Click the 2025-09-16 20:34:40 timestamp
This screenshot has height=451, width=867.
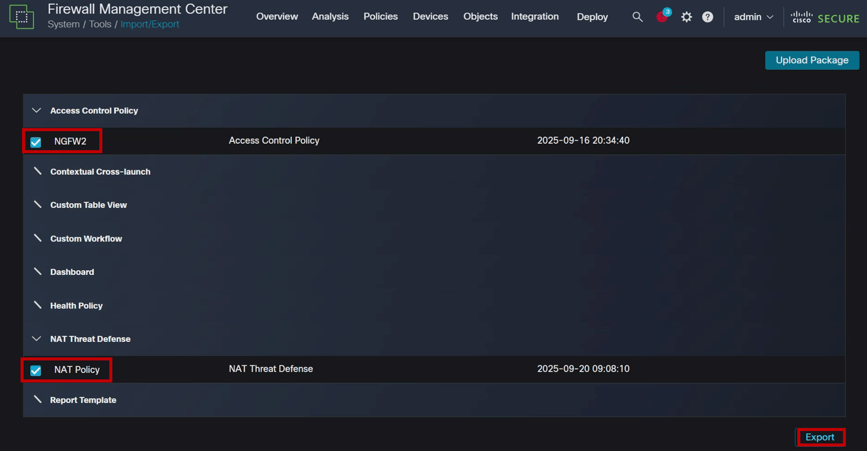coord(583,140)
